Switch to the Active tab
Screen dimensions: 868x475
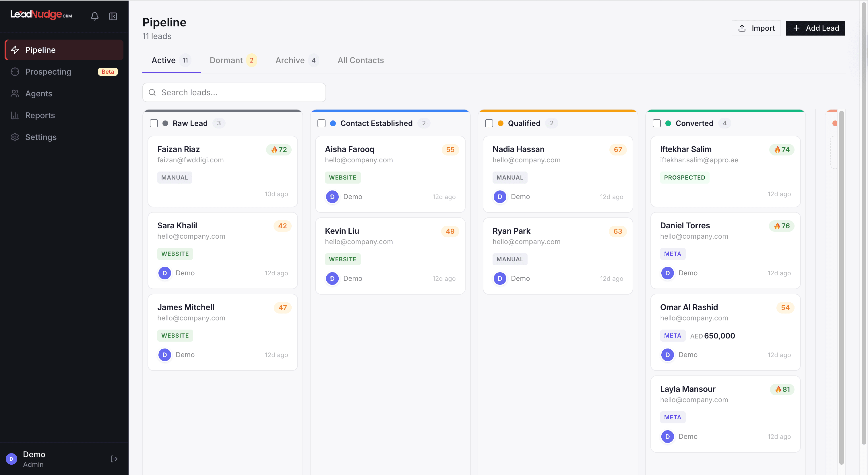(171, 60)
